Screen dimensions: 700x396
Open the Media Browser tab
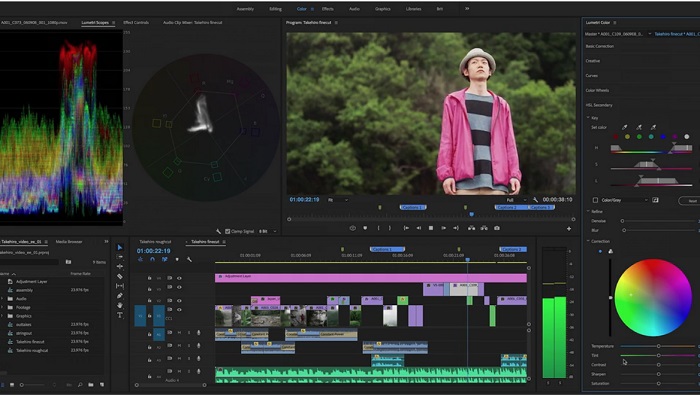69,242
